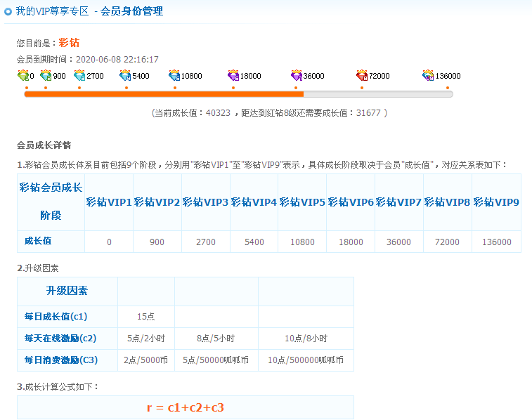
Task: Click the diamond icon beside 900
Action: tap(46, 75)
